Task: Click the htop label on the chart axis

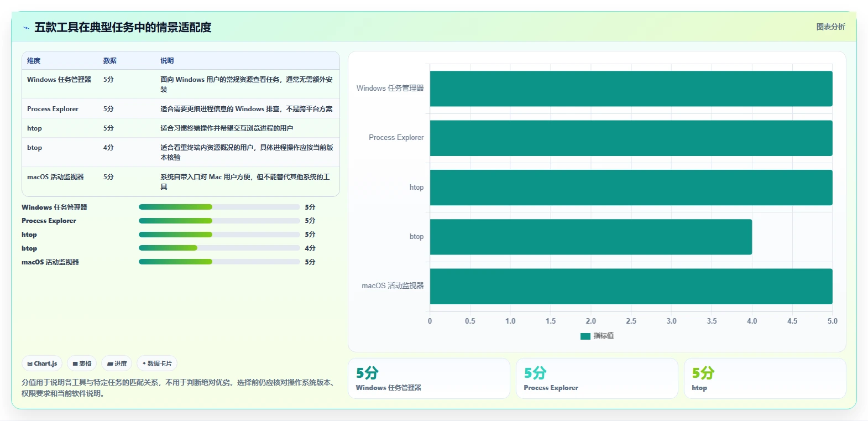Action: 416,188
